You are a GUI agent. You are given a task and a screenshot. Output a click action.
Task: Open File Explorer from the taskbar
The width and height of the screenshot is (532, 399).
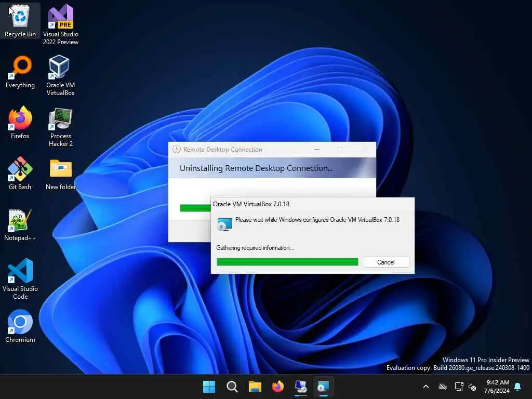point(255,387)
